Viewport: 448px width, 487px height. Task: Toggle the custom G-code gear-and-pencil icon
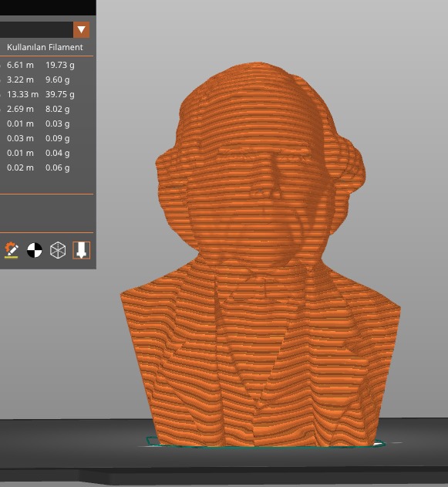(12, 250)
